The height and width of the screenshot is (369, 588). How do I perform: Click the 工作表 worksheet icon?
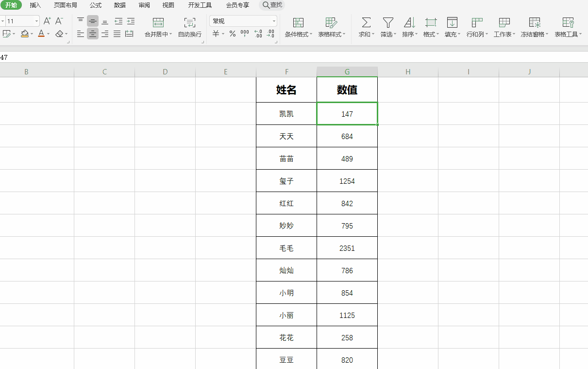(x=504, y=22)
